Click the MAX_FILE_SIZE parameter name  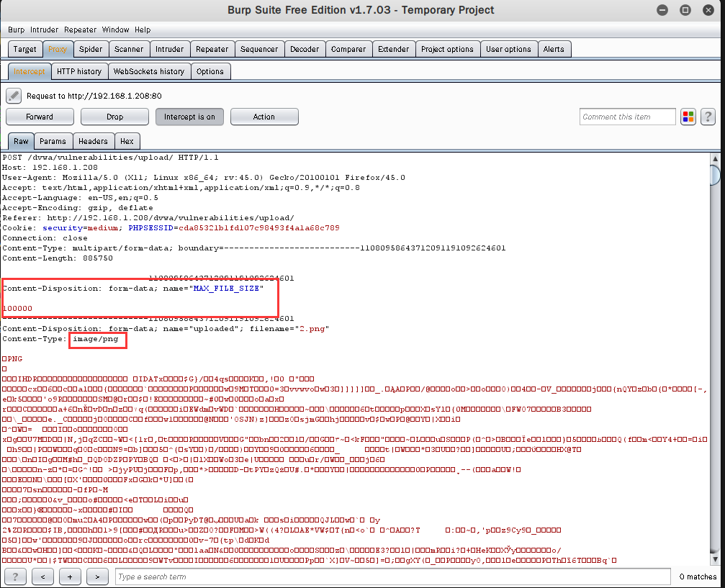click(x=226, y=288)
